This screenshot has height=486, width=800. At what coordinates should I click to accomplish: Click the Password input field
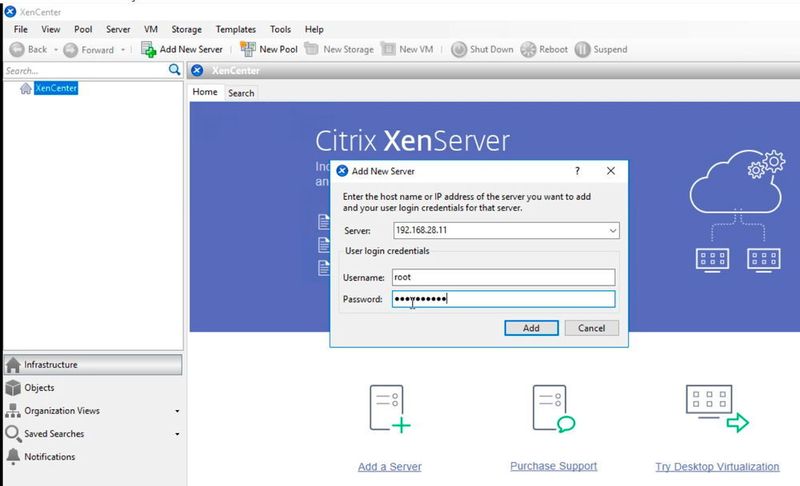(x=504, y=299)
